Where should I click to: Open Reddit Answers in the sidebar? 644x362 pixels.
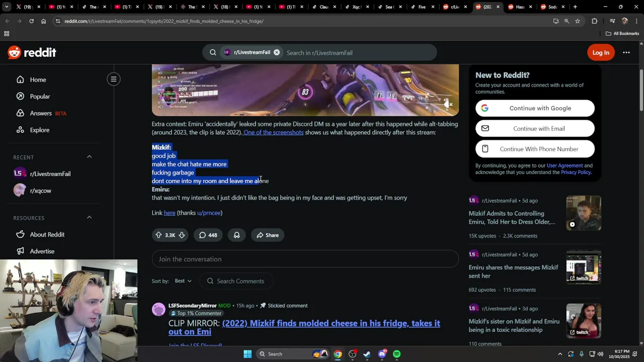point(41,113)
